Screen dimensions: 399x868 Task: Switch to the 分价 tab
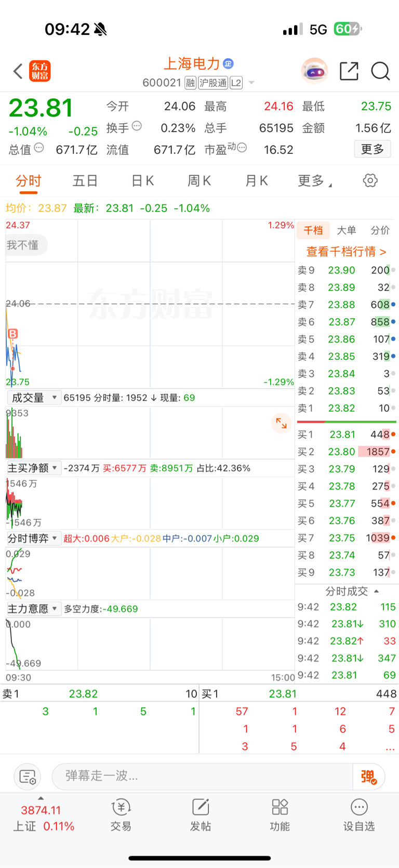pos(380,230)
